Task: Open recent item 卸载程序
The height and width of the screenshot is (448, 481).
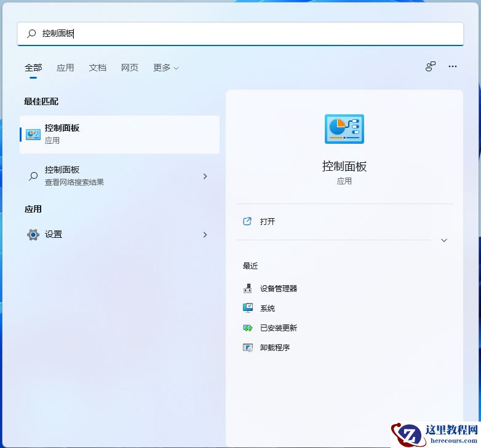Action: tap(274, 347)
